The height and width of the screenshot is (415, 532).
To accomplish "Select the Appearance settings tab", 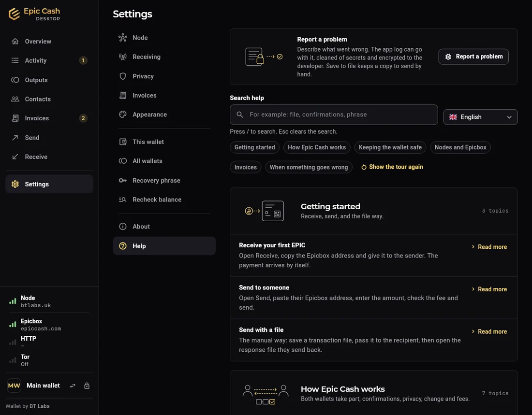I will tap(164, 114).
